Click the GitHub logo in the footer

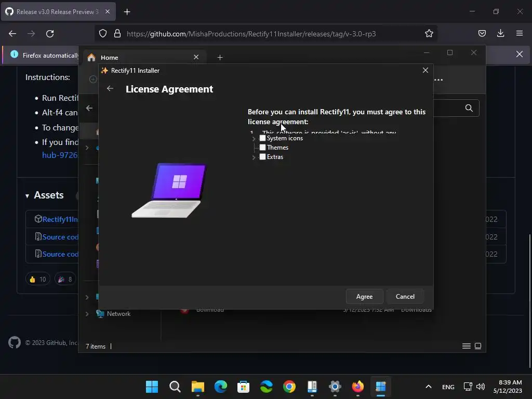(15, 343)
